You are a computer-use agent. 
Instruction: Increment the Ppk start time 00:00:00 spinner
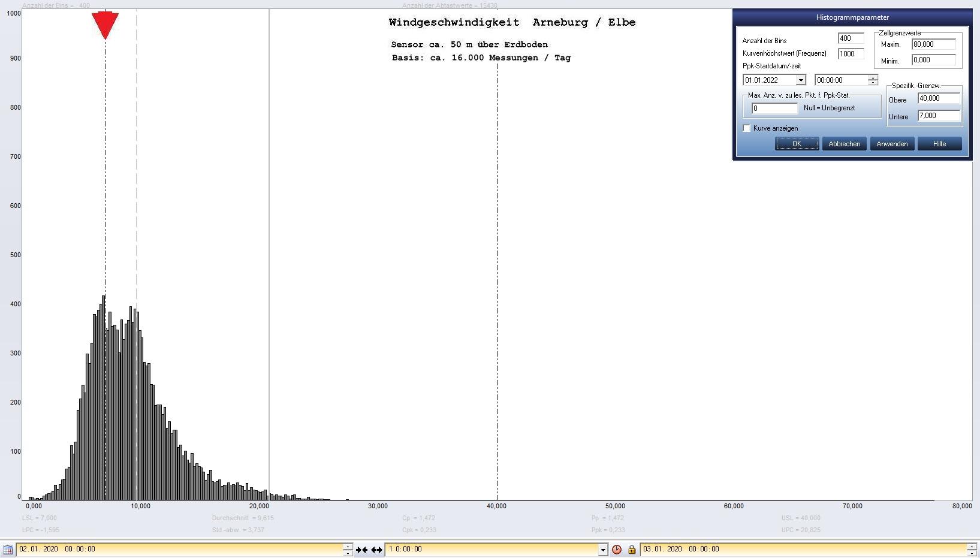(x=873, y=77)
